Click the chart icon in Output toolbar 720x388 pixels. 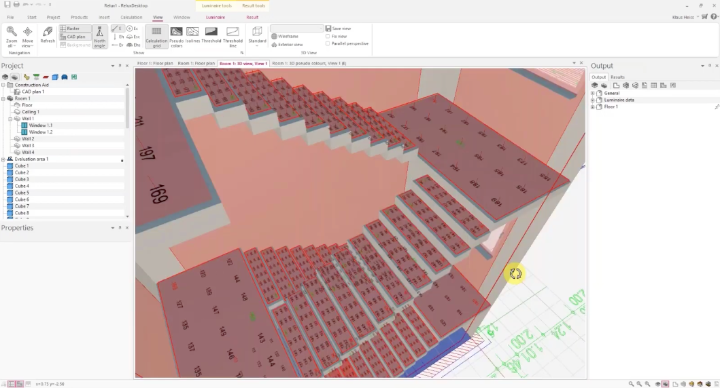(663, 85)
